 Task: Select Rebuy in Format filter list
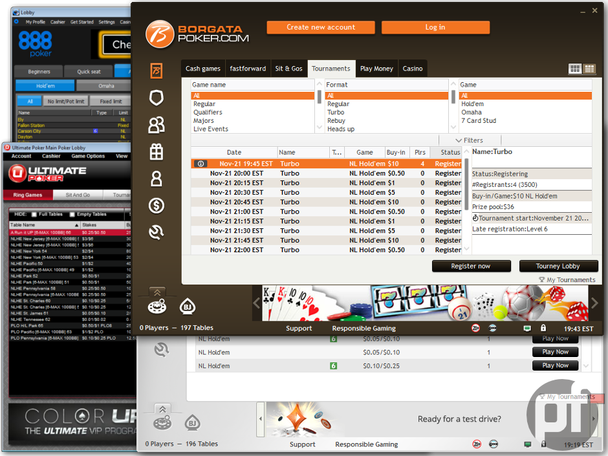336,121
